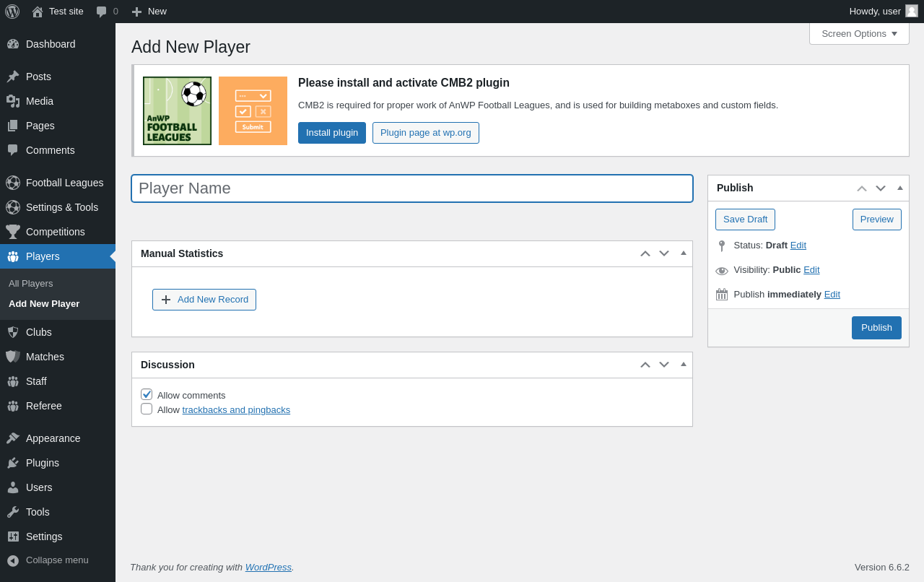Open All Players submenu item
924x582 pixels.
pyautogui.click(x=30, y=283)
